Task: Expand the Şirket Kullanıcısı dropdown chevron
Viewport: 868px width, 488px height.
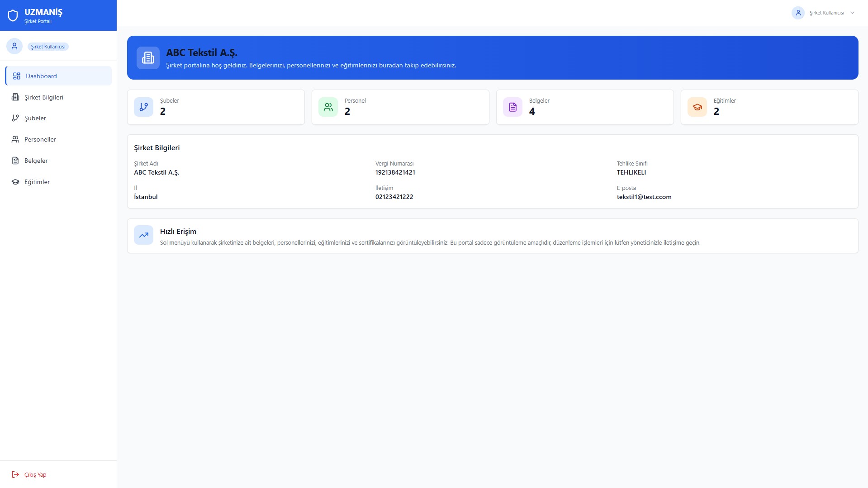Action: point(852,13)
